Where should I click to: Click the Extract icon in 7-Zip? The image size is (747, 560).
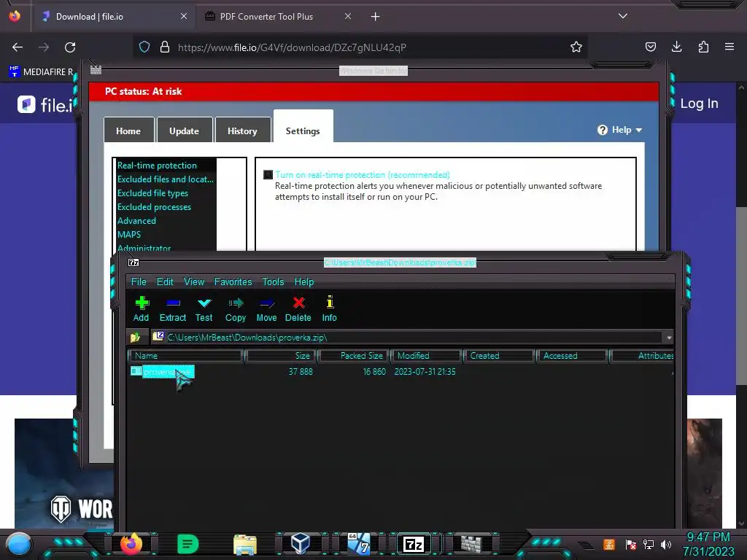coord(172,309)
